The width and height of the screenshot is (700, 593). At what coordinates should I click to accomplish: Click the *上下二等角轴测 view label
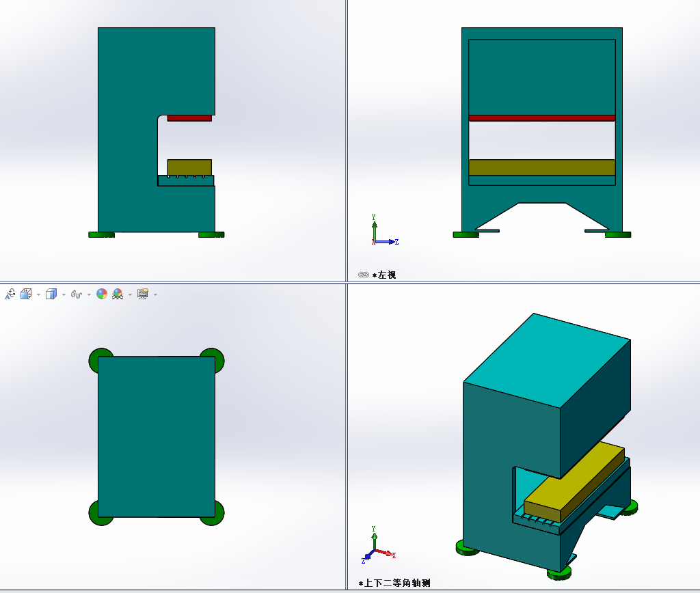pos(394,583)
